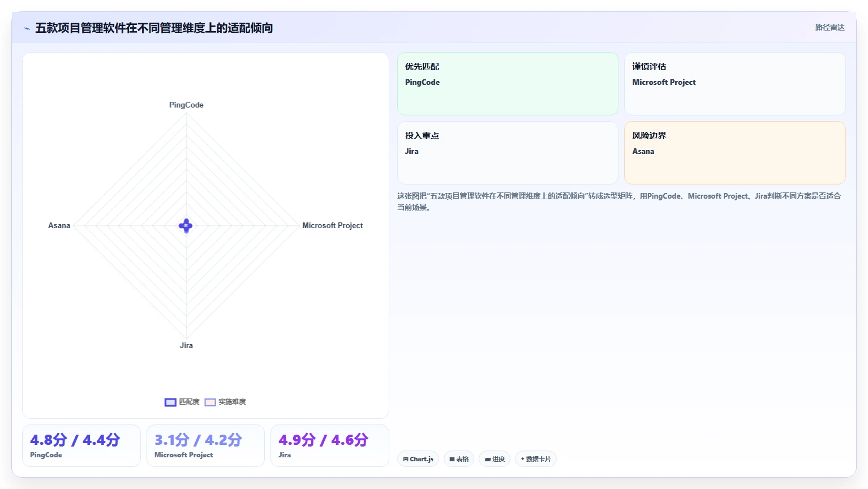This screenshot has height=489, width=868.
Task: Open the 投入重点 Jira card
Action: 508,153
